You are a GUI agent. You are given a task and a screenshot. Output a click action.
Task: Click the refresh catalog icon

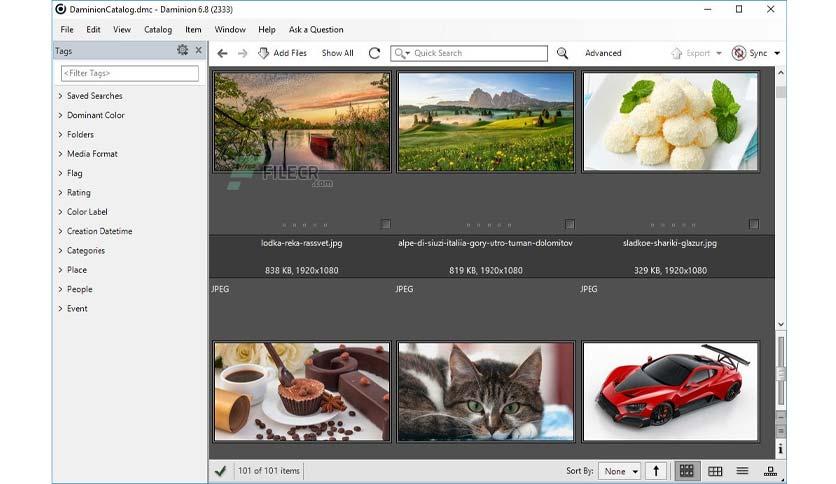coord(374,53)
